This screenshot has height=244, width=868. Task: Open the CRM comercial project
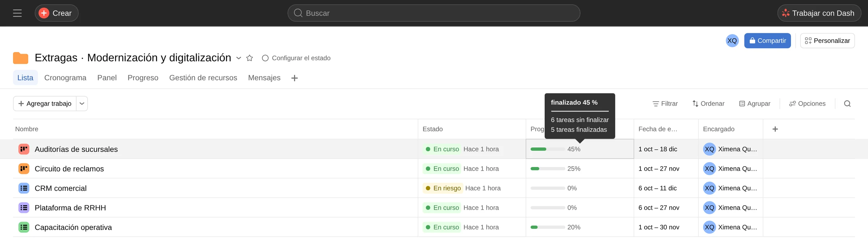coord(61,188)
